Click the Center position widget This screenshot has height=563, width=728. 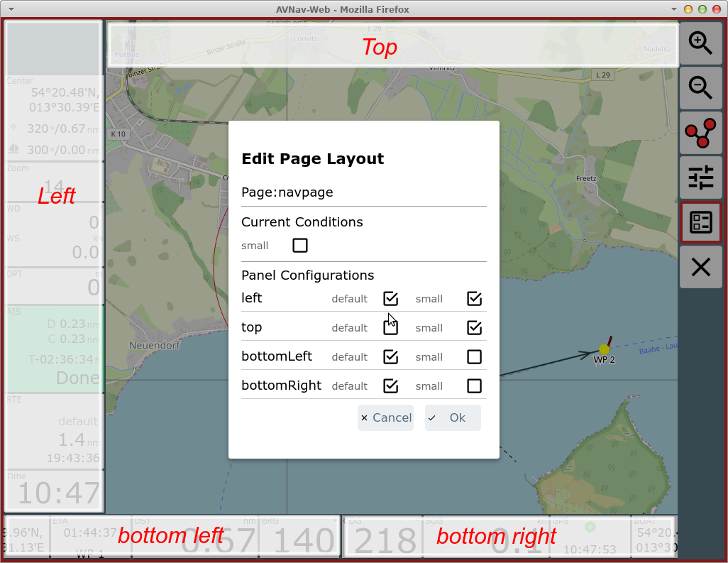coord(55,118)
